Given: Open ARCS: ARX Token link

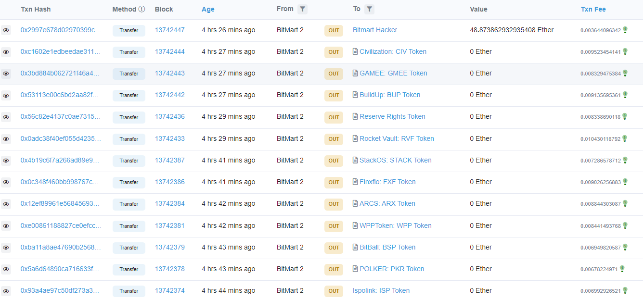Looking at the screenshot, I should point(387,203).
